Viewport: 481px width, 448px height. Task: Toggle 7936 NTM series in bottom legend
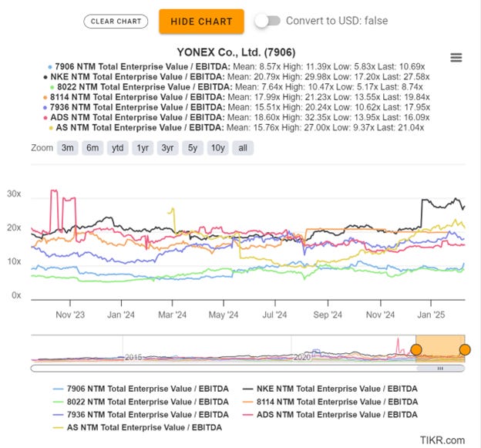pyautogui.click(x=140, y=415)
